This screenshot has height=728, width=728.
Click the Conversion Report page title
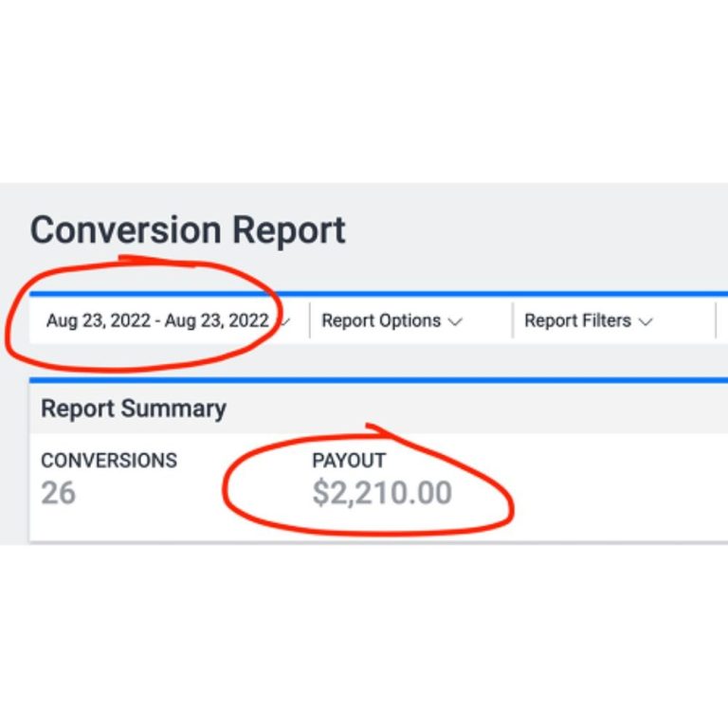(188, 230)
